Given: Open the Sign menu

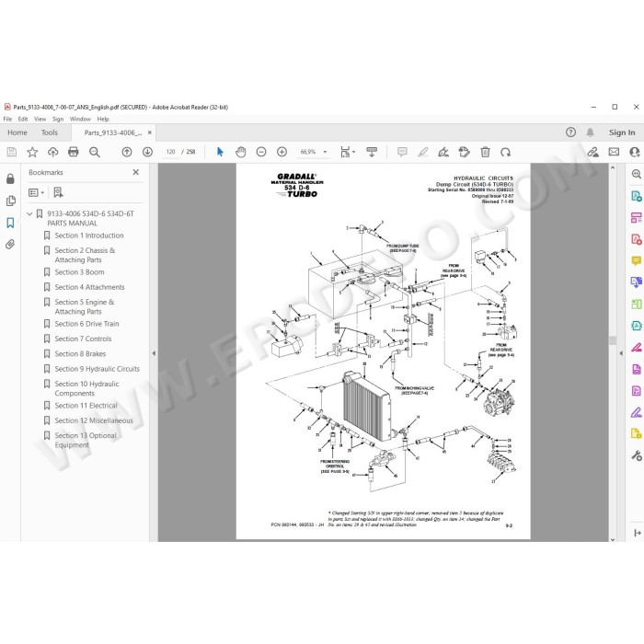Looking at the screenshot, I should coord(58,119).
